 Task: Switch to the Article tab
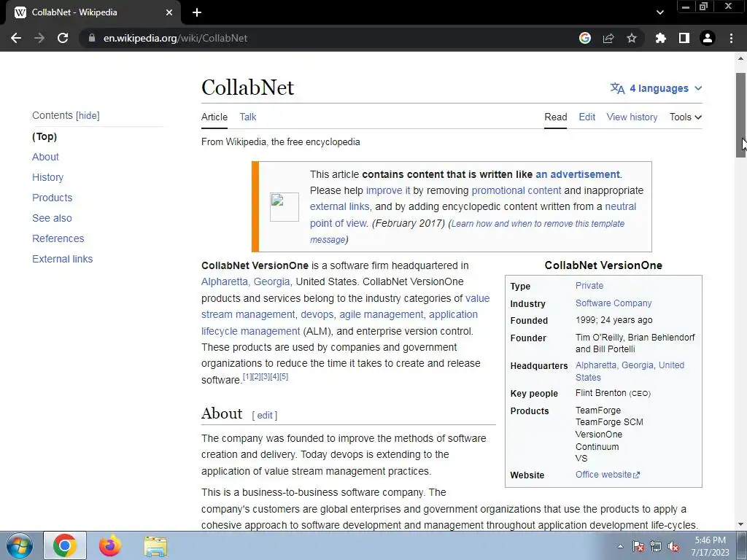coord(214,117)
